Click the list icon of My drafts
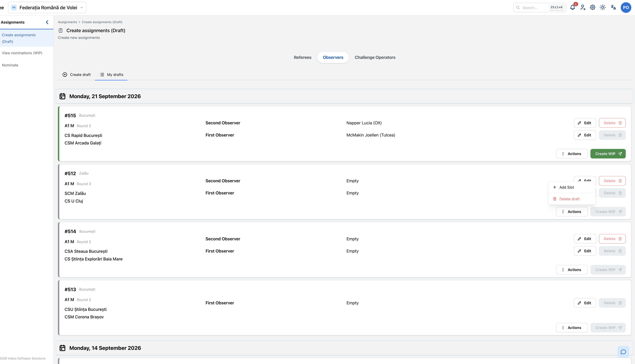This screenshot has width=635, height=364. pyautogui.click(x=102, y=75)
